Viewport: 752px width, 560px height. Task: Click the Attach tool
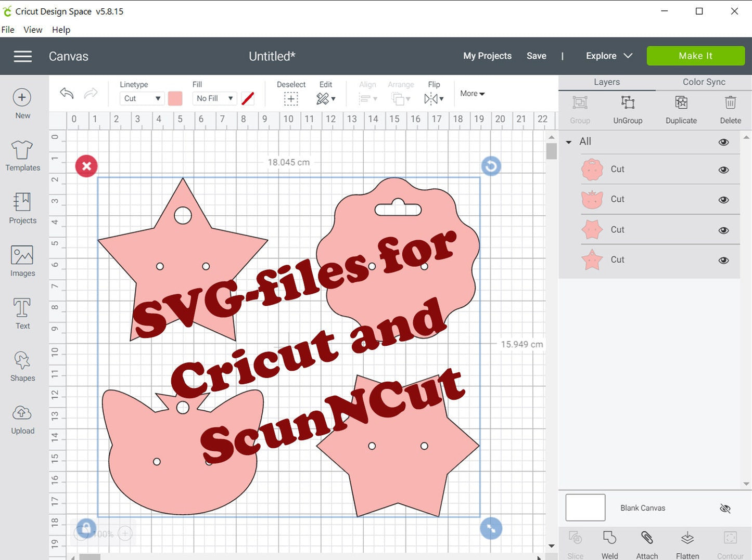pyautogui.click(x=647, y=545)
